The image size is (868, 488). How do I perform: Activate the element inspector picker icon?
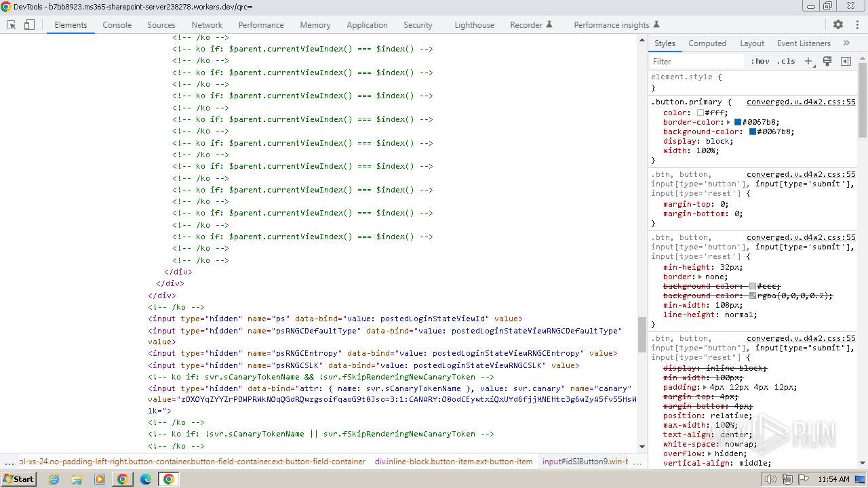(x=11, y=24)
